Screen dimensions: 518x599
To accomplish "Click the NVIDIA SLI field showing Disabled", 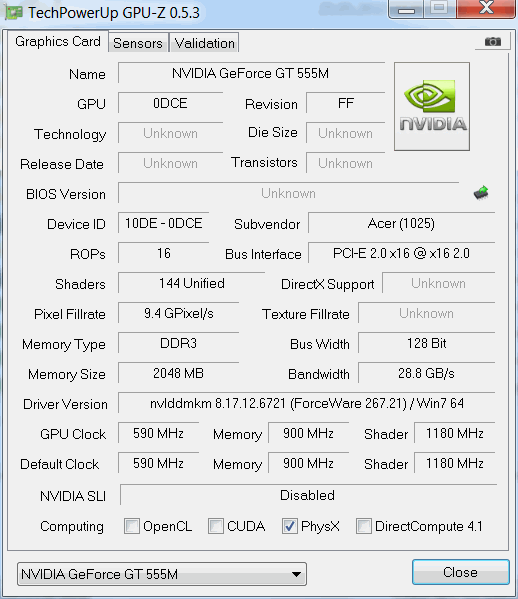I will click(x=308, y=495).
